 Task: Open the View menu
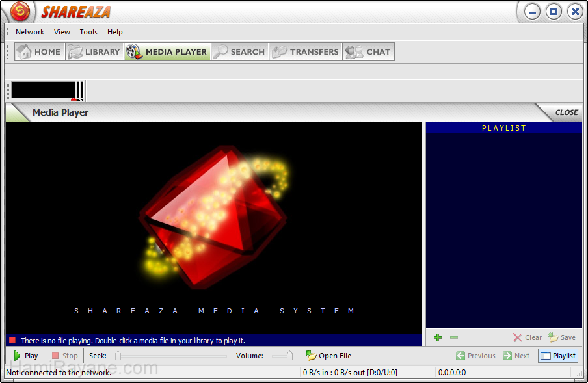coord(62,32)
